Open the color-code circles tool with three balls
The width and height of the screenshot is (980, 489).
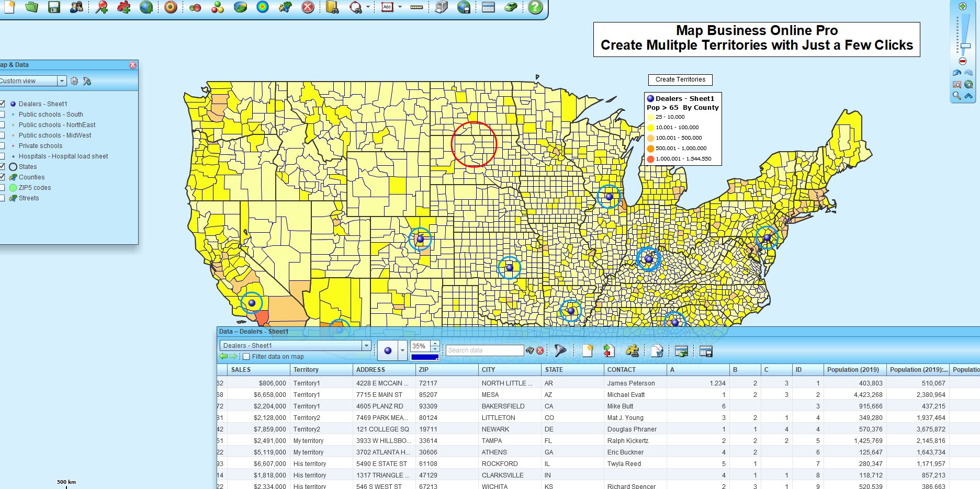coord(218,7)
